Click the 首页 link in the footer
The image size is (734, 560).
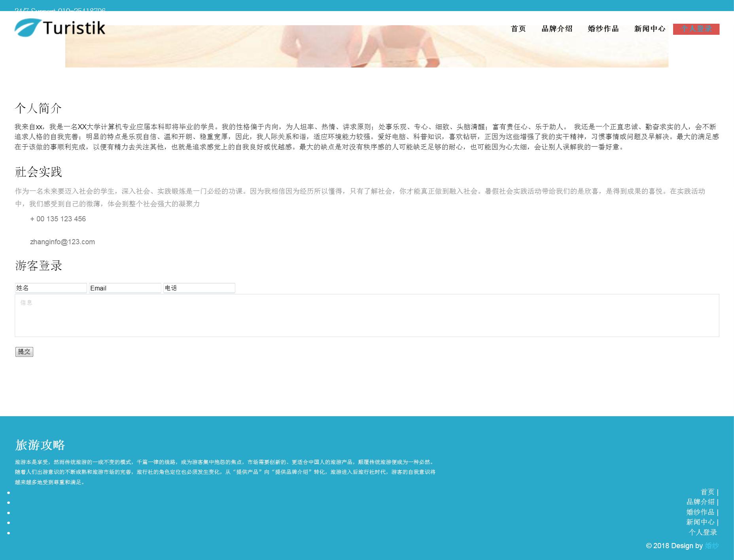708,492
